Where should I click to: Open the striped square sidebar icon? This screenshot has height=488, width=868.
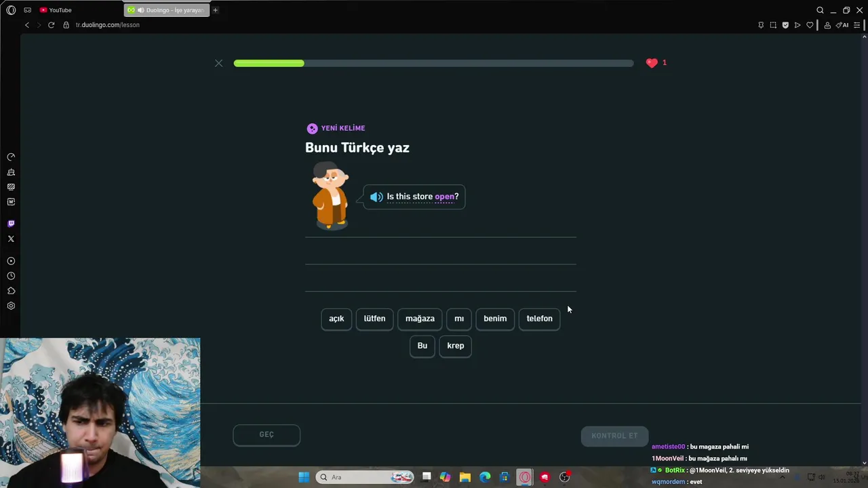[11, 187]
